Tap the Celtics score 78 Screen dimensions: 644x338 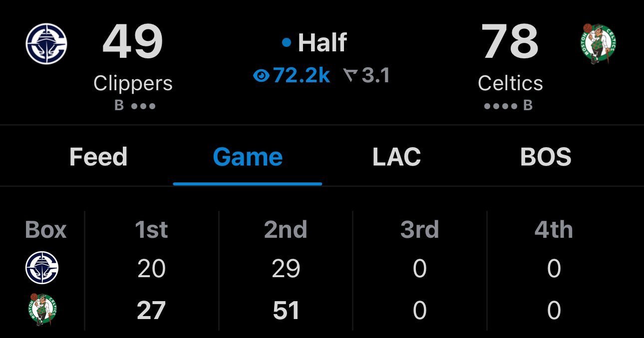tap(510, 42)
